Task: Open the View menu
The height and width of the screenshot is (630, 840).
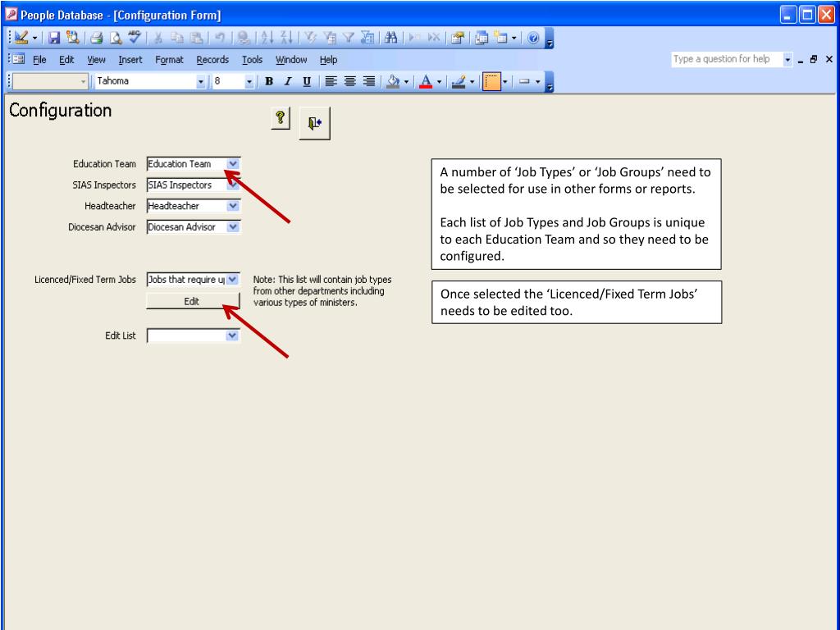Action: (97, 59)
